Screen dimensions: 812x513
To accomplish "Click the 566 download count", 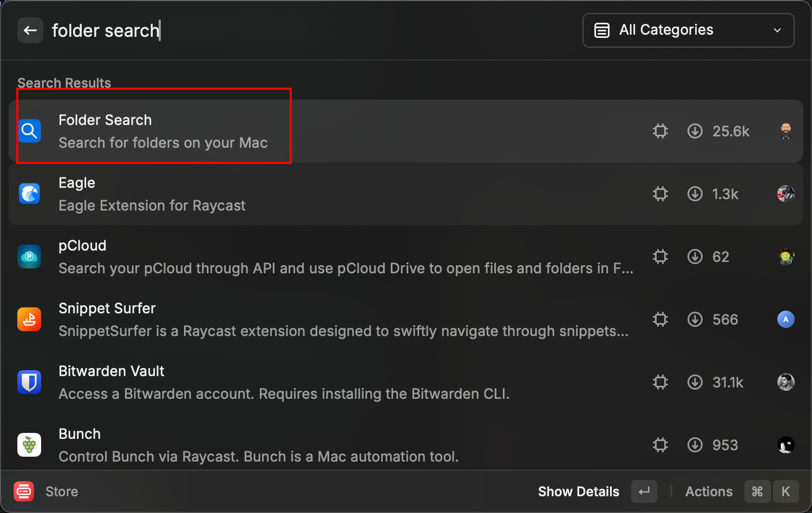I will click(725, 320).
